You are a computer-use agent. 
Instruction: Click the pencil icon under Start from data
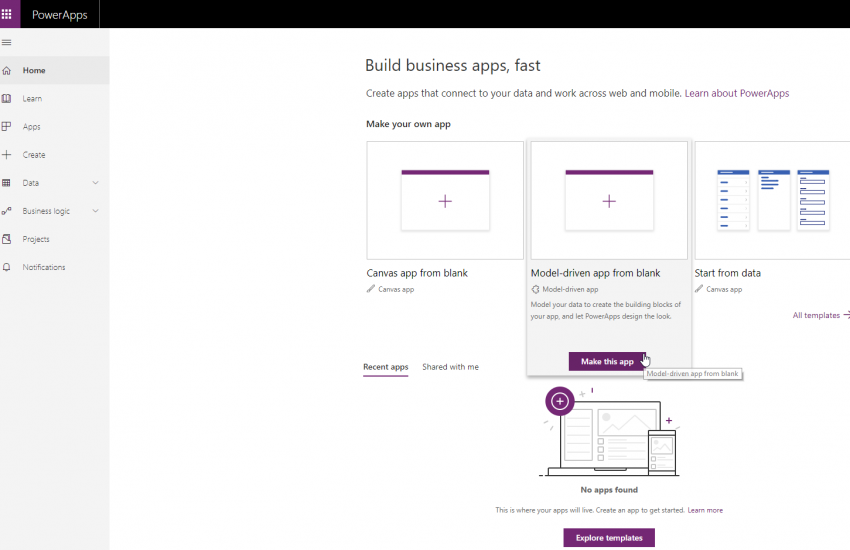point(699,289)
